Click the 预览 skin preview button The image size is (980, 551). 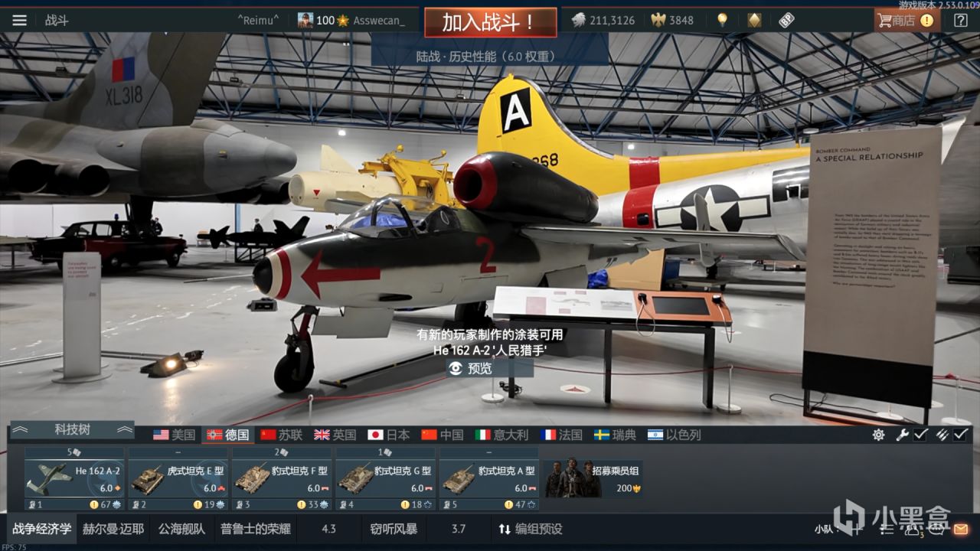coord(490,368)
